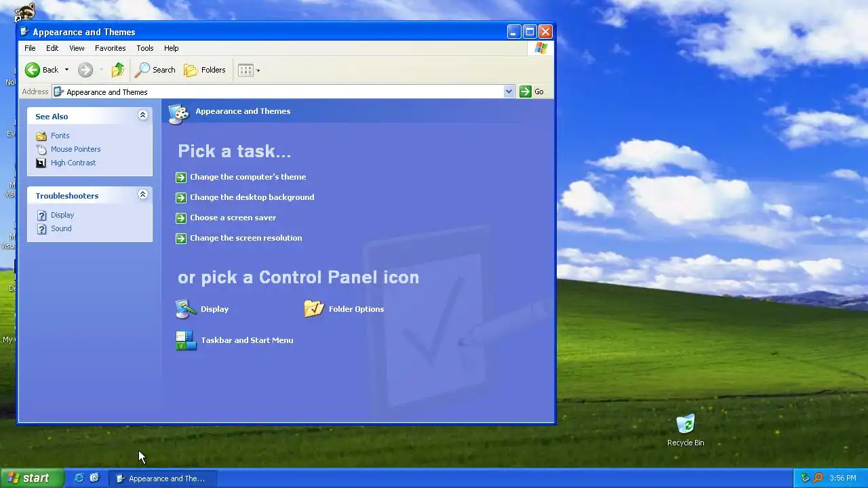Click arrow icon beside Change the computer's theme

[x=180, y=177]
